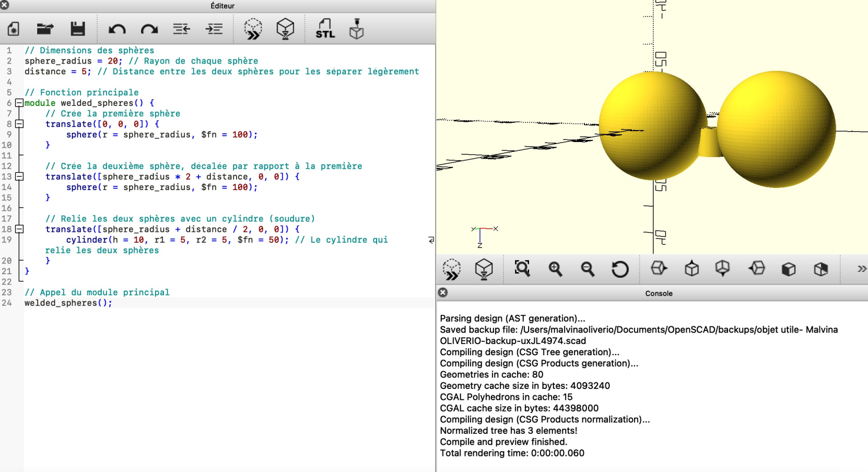Switch to the second cube-face view icon
The height and width of the screenshot is (472, 868).
[691, 269]
